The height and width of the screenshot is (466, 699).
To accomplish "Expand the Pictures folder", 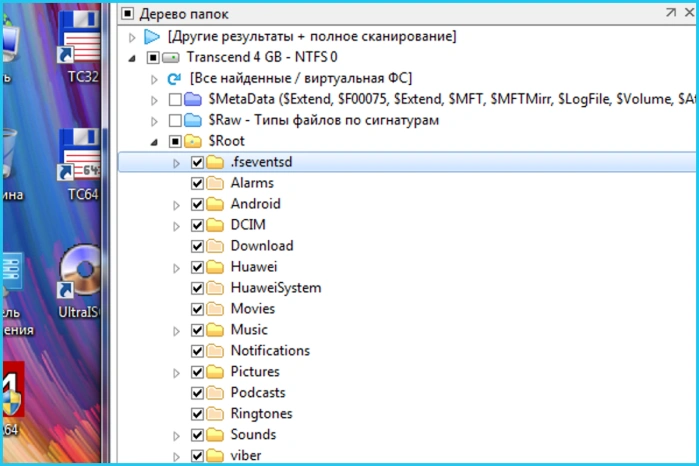I will point(177,373).
